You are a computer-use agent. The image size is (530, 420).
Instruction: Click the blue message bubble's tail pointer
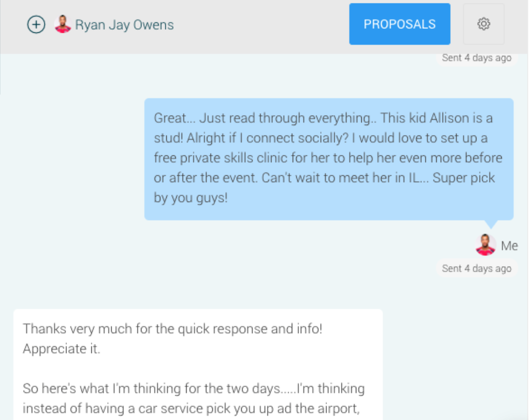tap(492, 224)
